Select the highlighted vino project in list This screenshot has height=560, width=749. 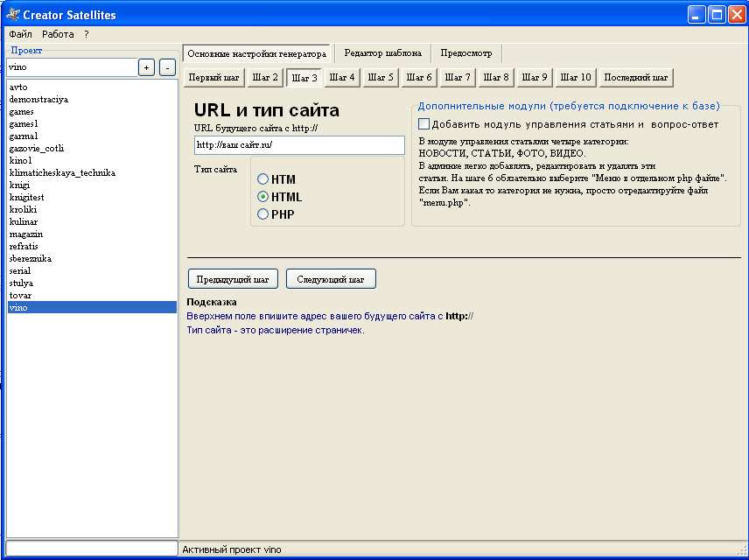click(x=92, y=308)
